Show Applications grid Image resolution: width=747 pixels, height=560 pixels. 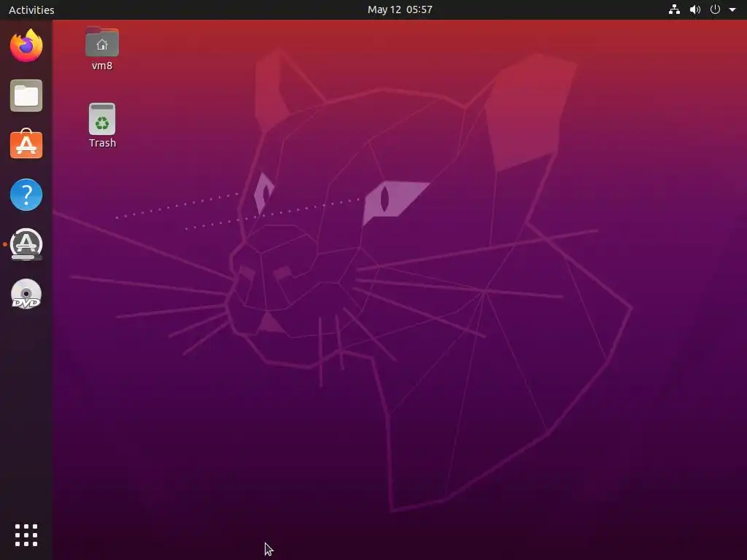tap(26, 535)
